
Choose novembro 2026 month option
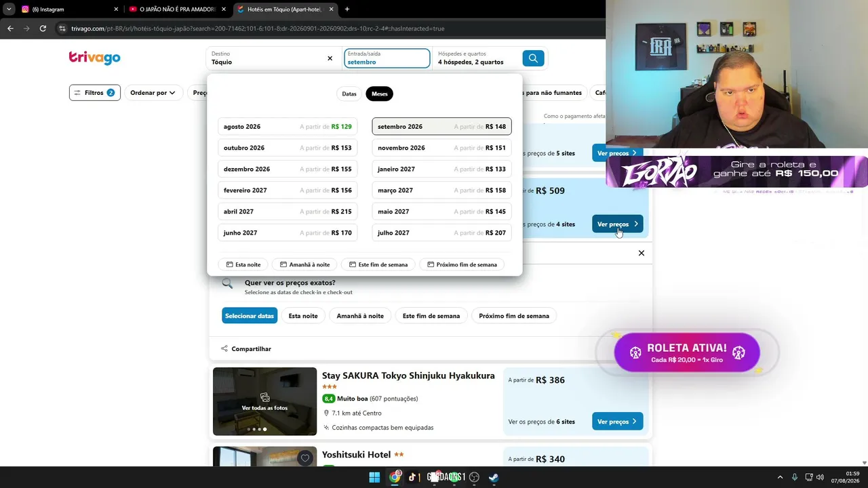441,148
